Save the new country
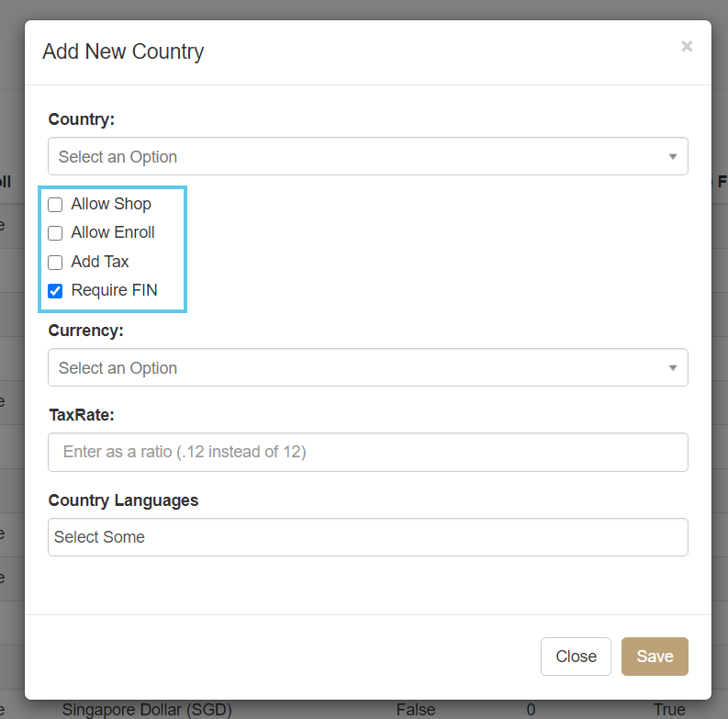 click(655, 657)
